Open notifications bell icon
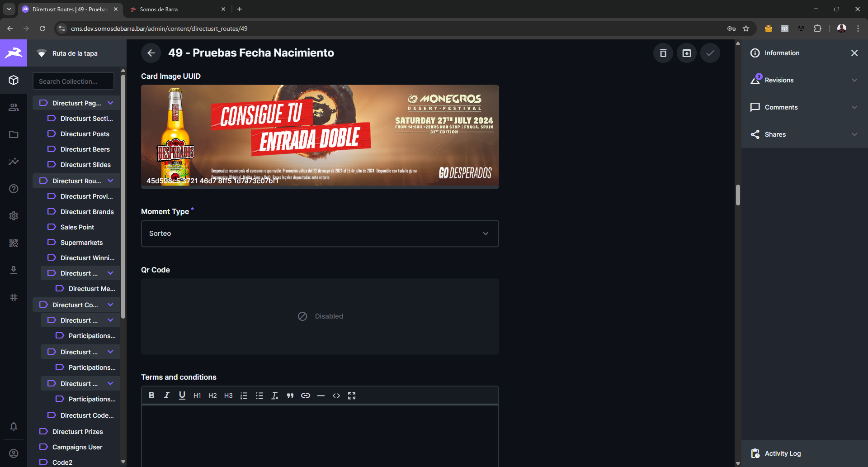 (14, 426)
